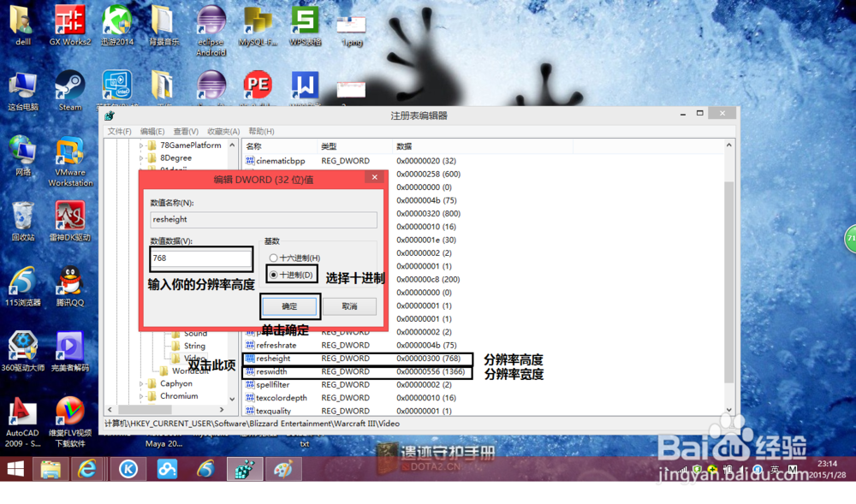This screenshot has height=504, width=856.
Task: Open the 回收站 recycle bin icon
Action: [x=23, y=222]
